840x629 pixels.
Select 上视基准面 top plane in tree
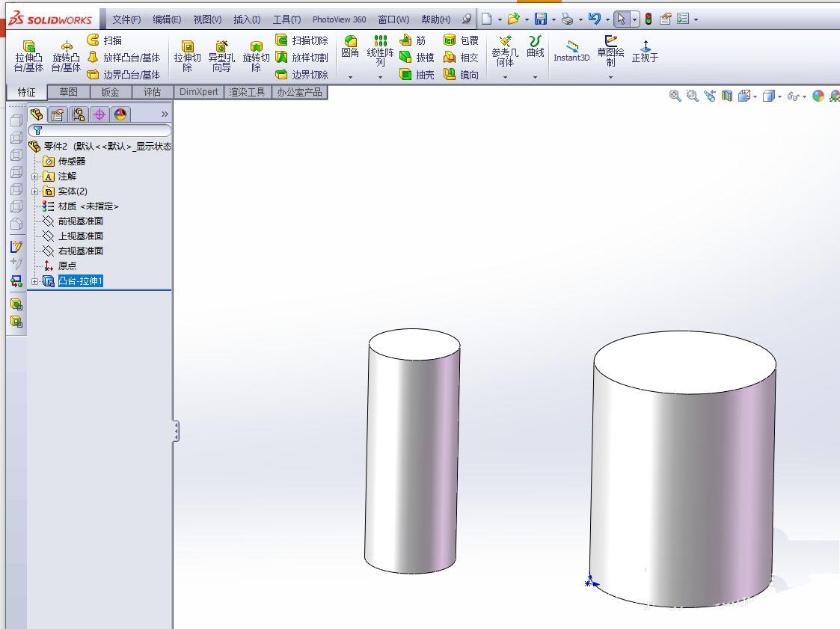(80, 236)
